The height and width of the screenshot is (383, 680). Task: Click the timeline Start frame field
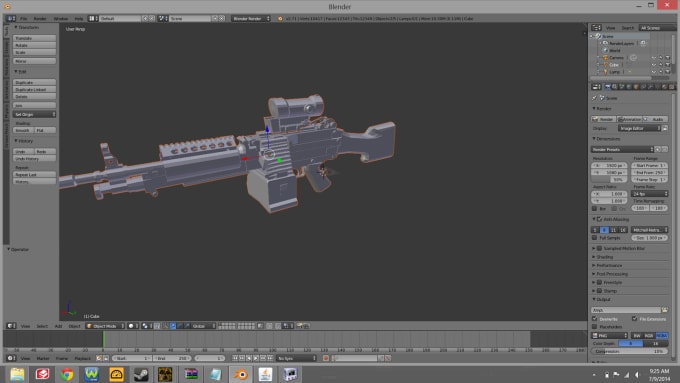pyautogui.click(x=132, y=358)
